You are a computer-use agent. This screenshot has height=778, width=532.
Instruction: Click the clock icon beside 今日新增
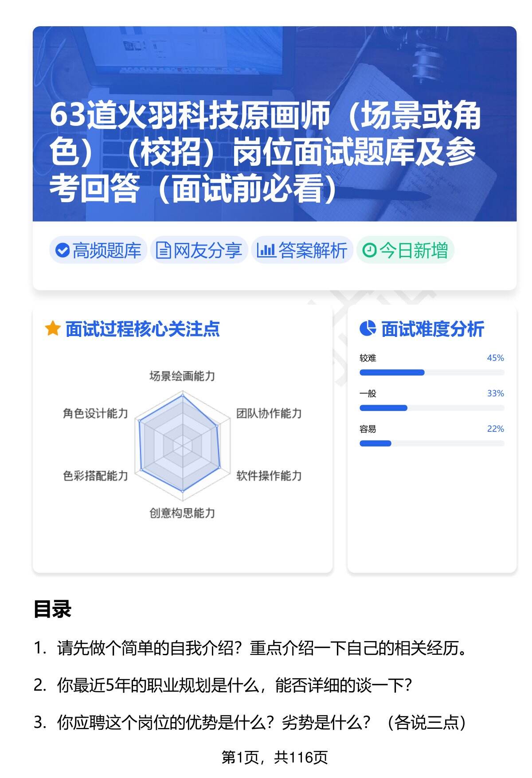[x=369, y=250]
